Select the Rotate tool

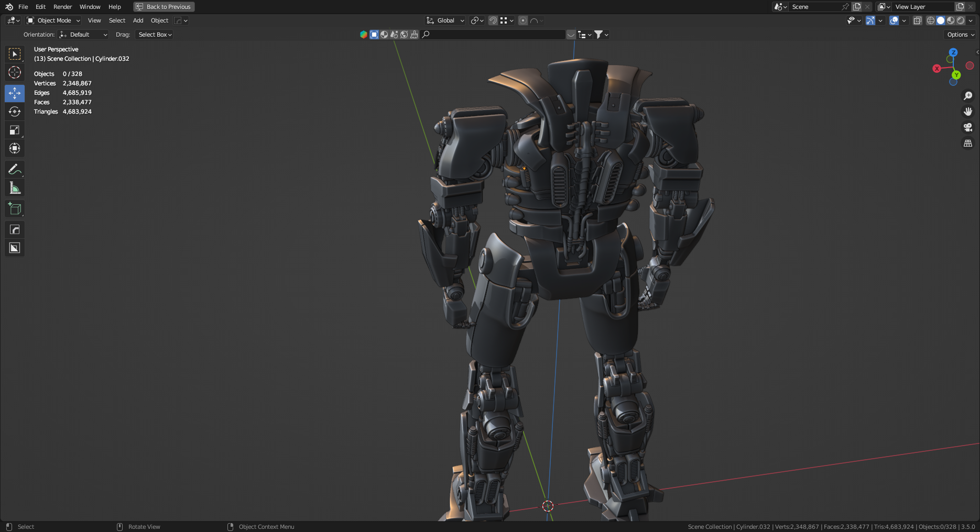[x=15, y=112]
